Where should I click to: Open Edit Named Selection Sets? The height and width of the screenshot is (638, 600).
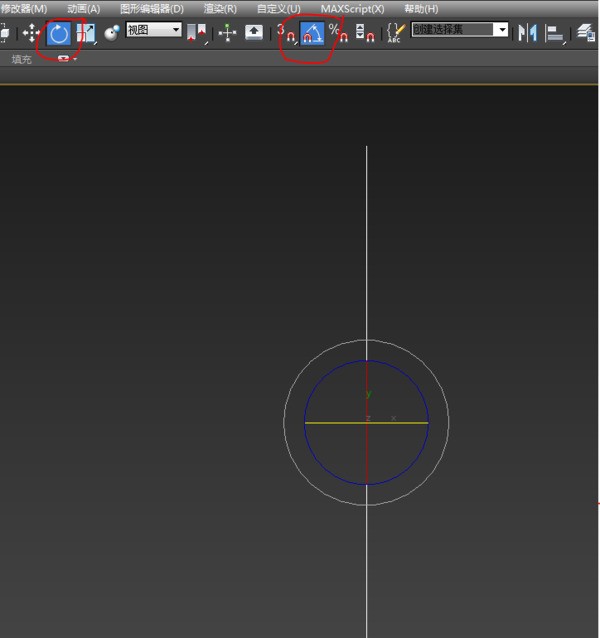396,33
